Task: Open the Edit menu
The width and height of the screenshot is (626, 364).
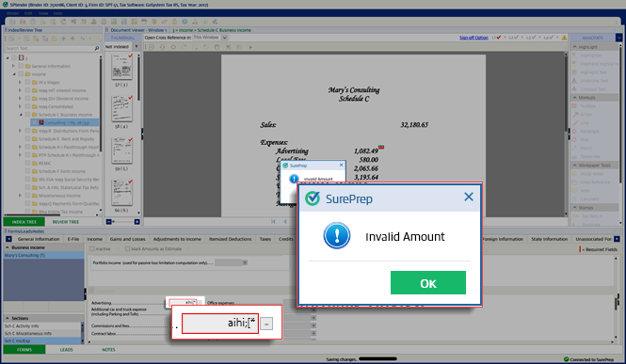Action: (x=28, y=13)
